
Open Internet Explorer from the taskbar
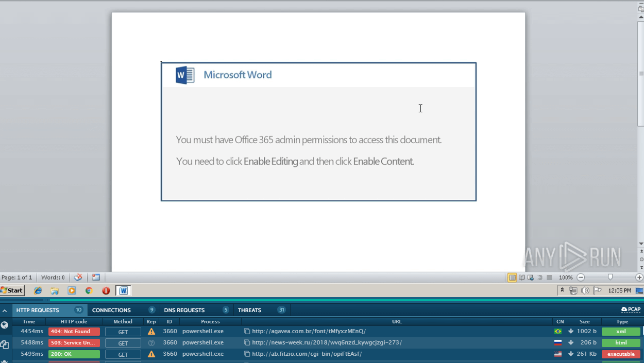click(x=38, y=290)
